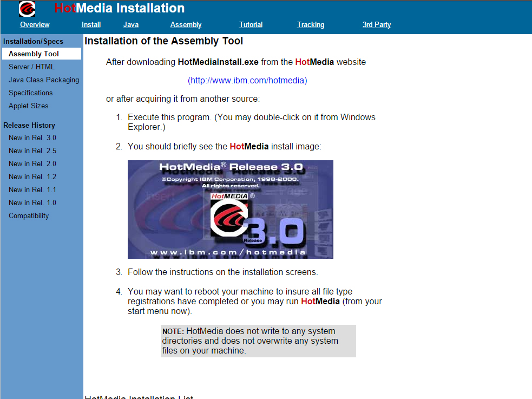Open the Java navigation link
The height and width of the screenshot is (399, 532).
pyautogui.click(x=131, y=25)
